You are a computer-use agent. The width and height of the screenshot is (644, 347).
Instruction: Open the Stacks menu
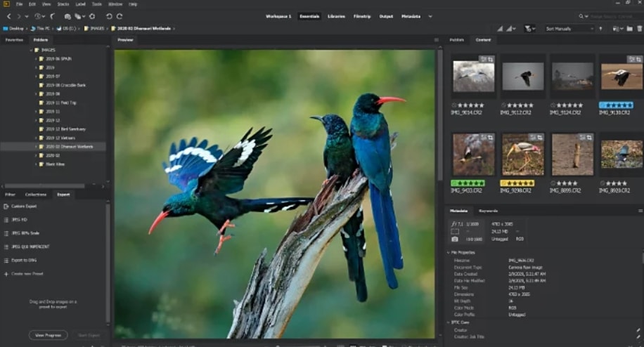(x=63, y=4)
